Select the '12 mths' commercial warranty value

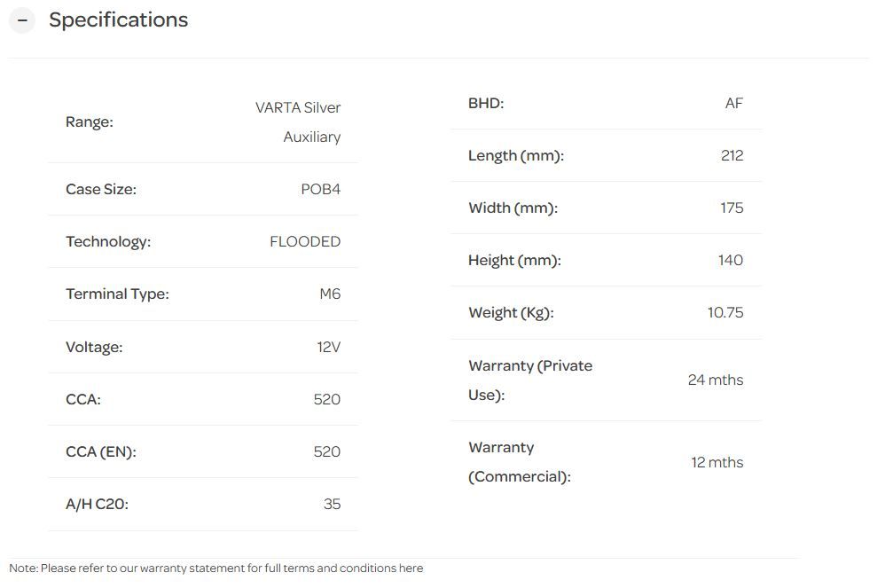click(x=717, y=462)
